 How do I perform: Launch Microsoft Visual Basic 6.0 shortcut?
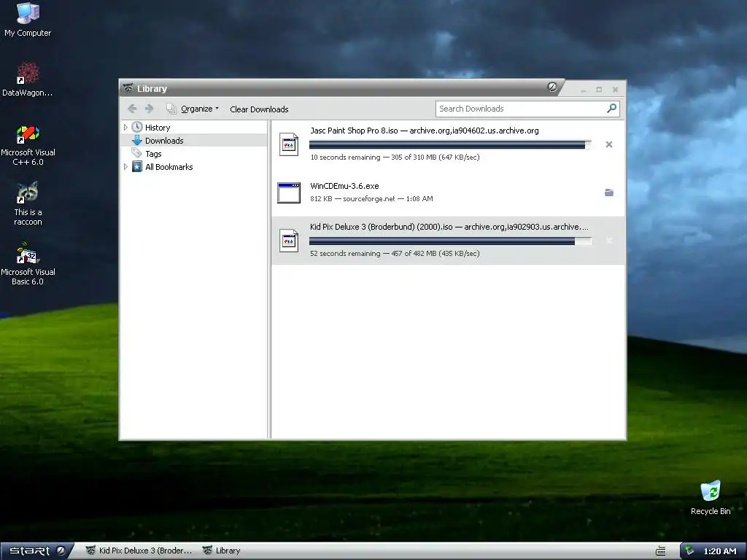(28, 264)
